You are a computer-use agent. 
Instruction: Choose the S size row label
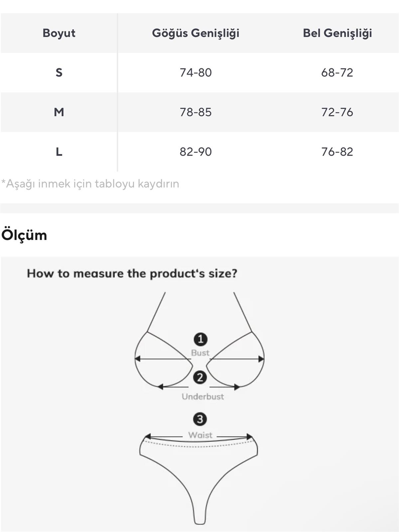[59, 72]
